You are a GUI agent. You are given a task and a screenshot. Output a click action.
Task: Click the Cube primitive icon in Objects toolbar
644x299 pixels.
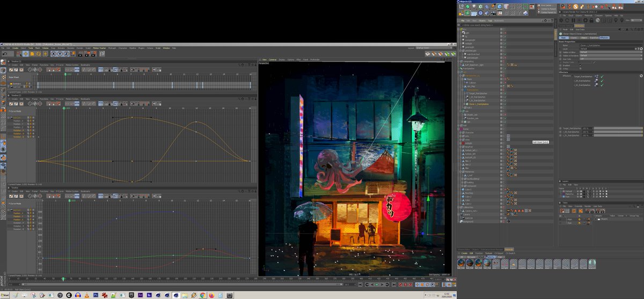(x=500, y=6)
